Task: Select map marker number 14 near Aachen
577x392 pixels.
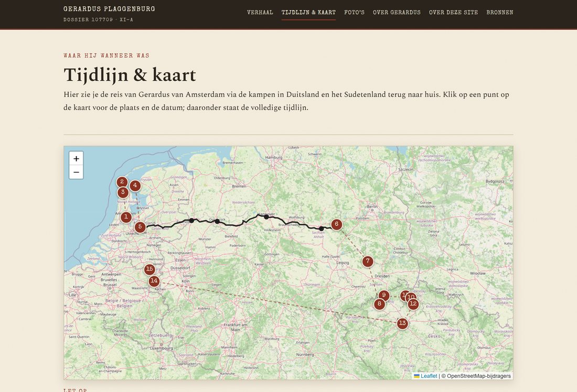Action: click(154, 281)
